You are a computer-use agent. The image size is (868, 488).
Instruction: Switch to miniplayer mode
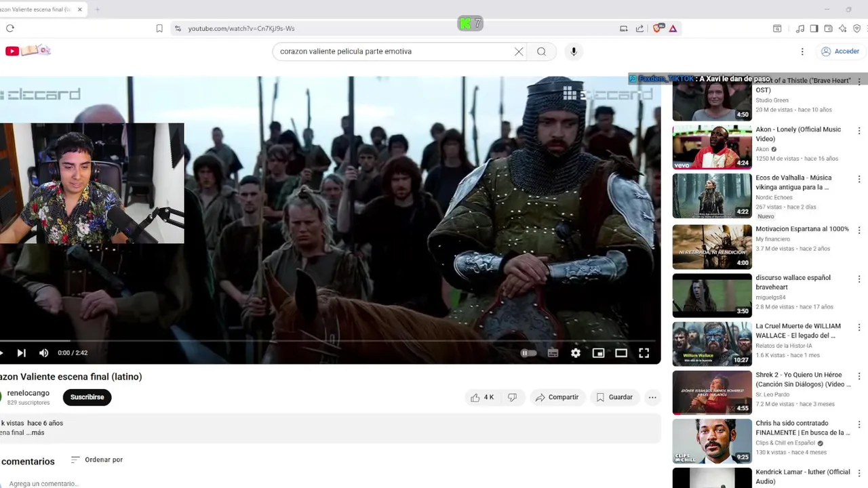(598, 353)
